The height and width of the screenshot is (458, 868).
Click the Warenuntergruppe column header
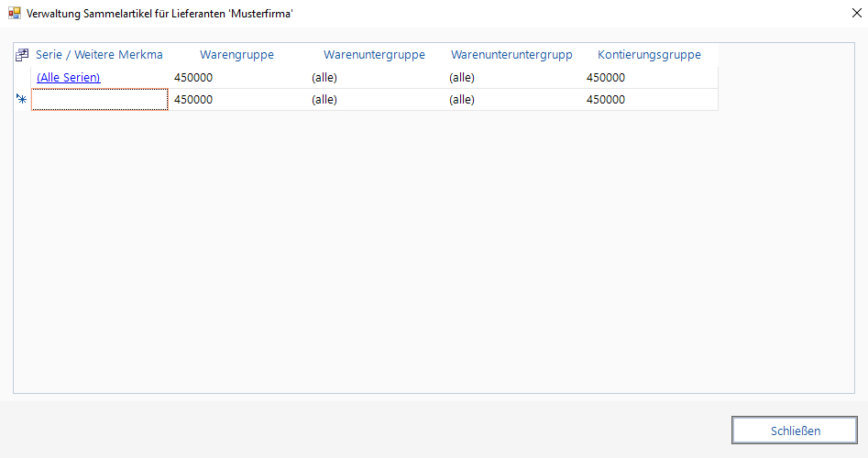374,55
